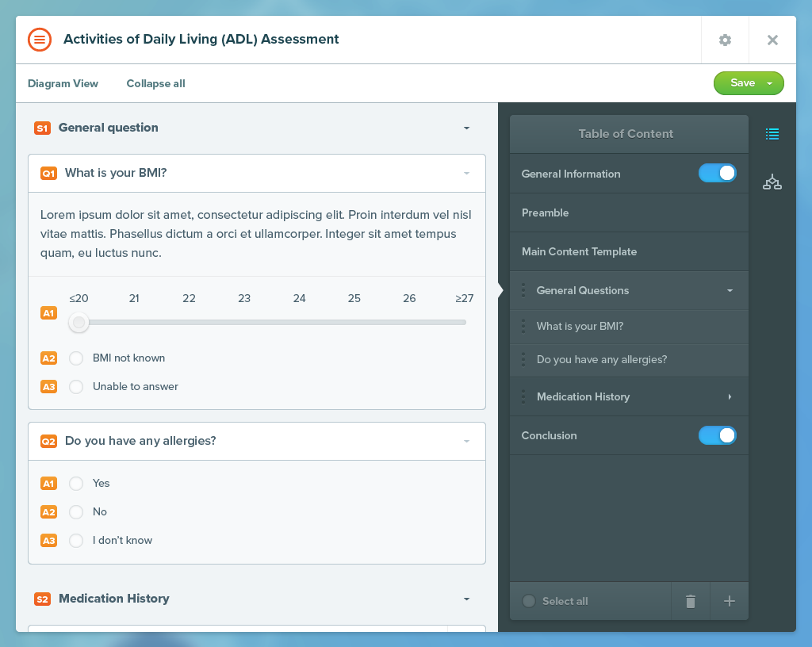
Task: Click the scale label 22 above slider
Action: pos(189,299)
